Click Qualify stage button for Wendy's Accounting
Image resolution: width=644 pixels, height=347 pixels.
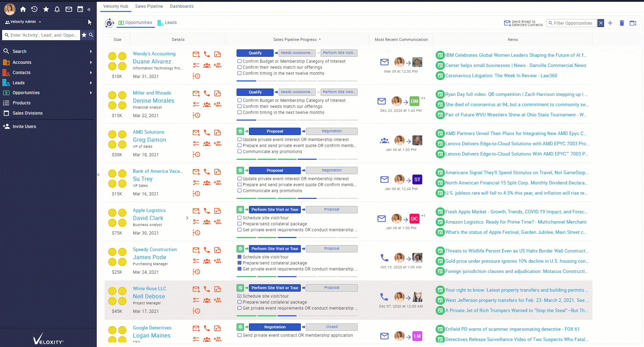255,53
